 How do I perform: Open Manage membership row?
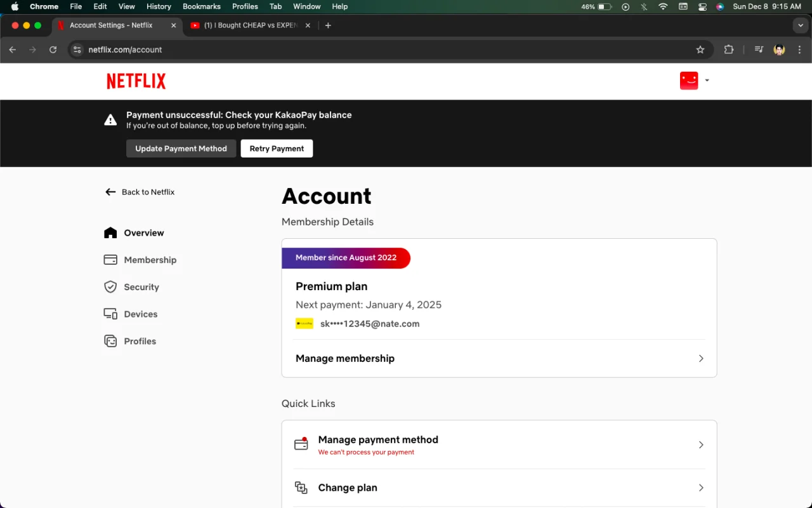tap(499, 358)
